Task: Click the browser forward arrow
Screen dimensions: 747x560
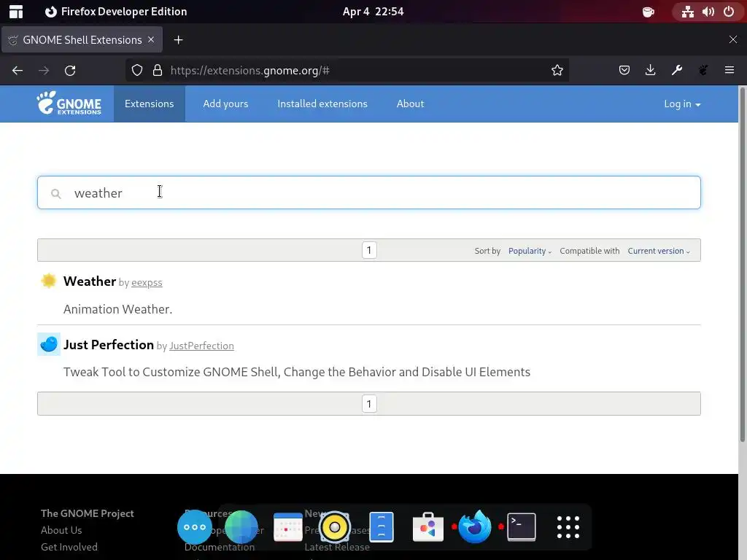Action: [44, 71]
